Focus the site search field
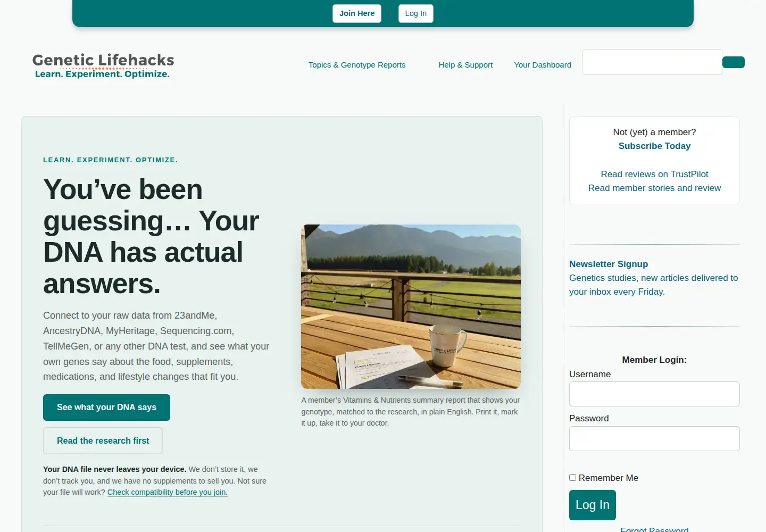766x532 pixels. [x=652, y=62]
